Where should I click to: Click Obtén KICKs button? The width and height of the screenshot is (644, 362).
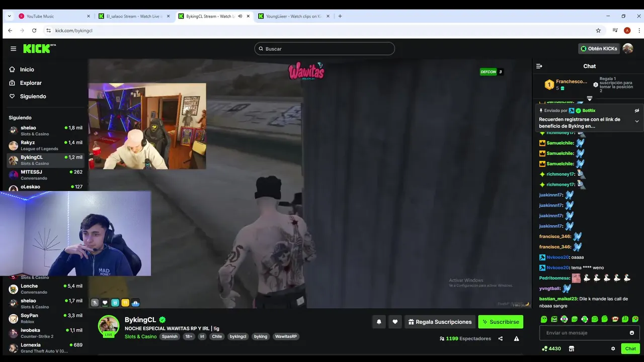click(x=599, y=49)
